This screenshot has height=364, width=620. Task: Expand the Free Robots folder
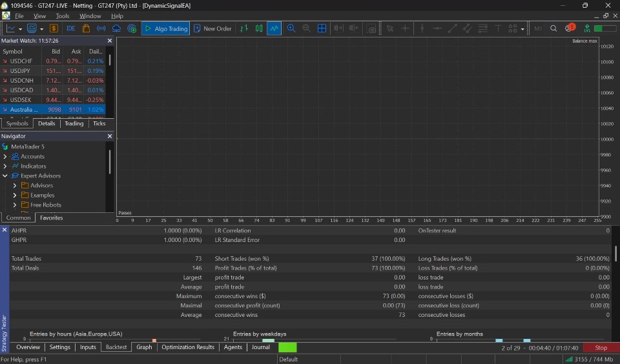[15, 205]
